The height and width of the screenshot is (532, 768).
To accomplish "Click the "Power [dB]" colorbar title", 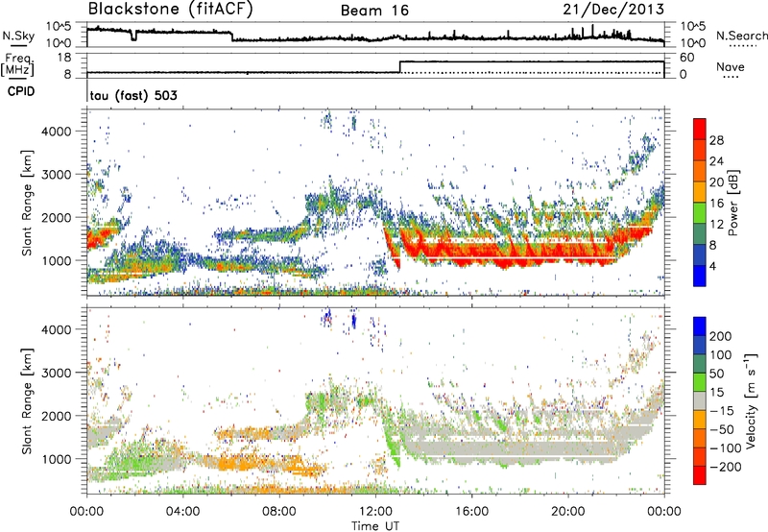I will [733, 203].
